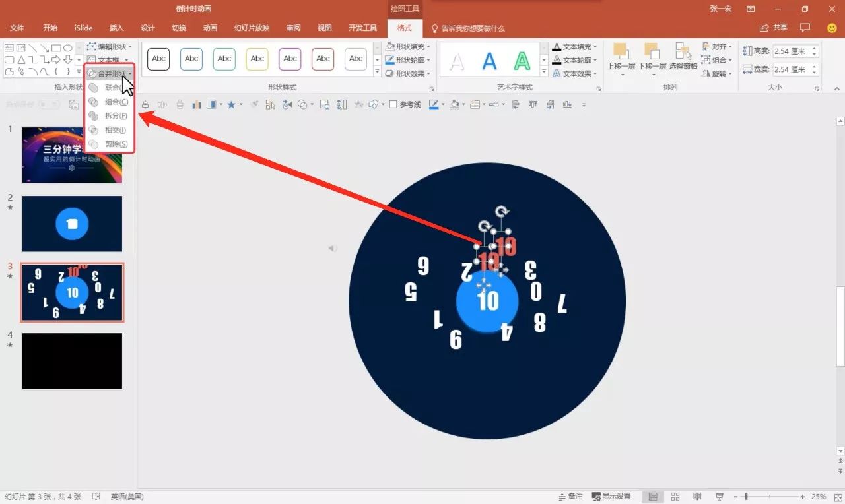The height and width of the screenshot is (504, 845).
Task: Click the zoom slider handle
Action: [746, 497]
